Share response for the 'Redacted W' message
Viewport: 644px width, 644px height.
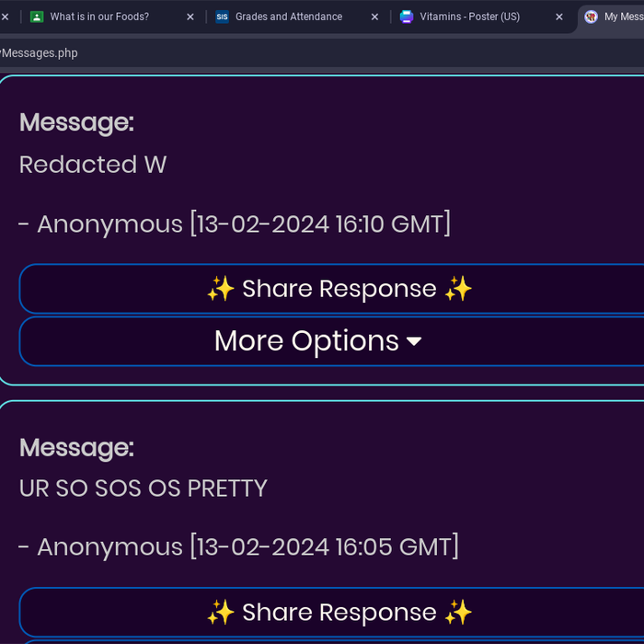coord(339,289)
